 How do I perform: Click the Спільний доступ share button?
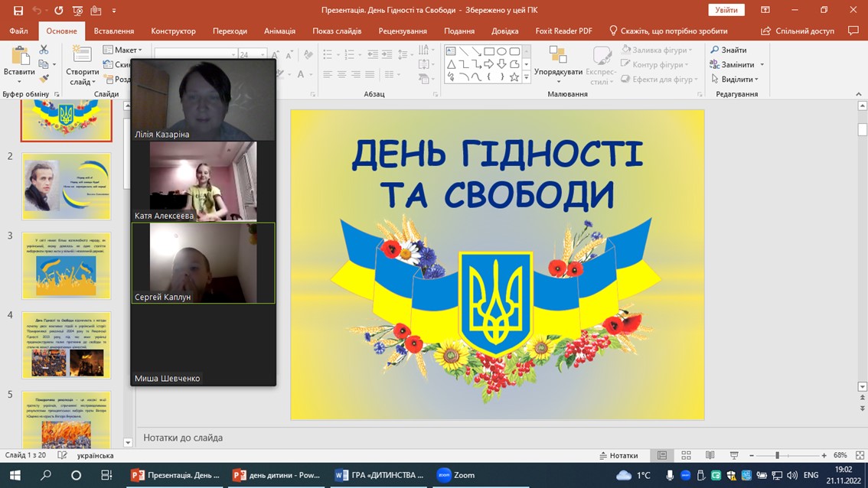(x=798, y=31)
